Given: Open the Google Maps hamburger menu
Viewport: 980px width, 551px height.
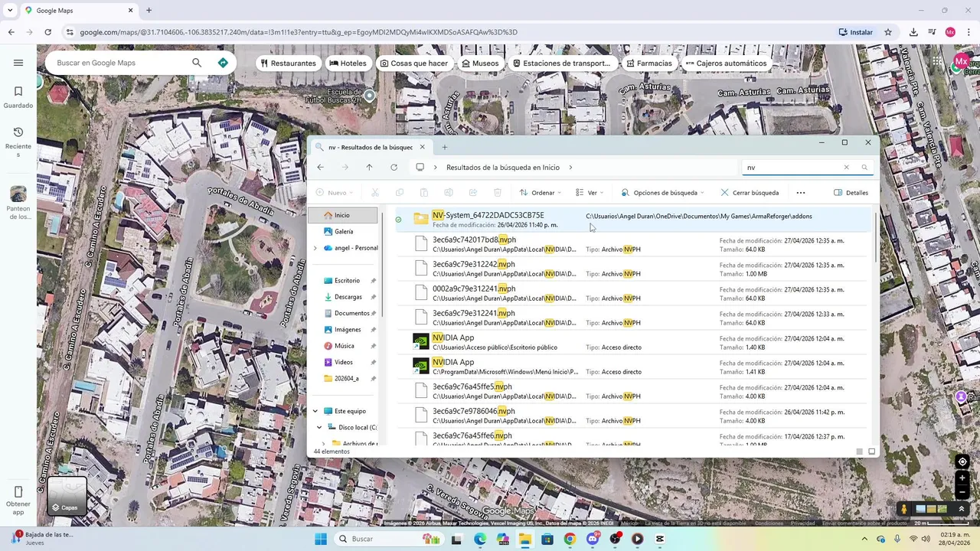Looking at the screenshot, I should coord(18,63).
